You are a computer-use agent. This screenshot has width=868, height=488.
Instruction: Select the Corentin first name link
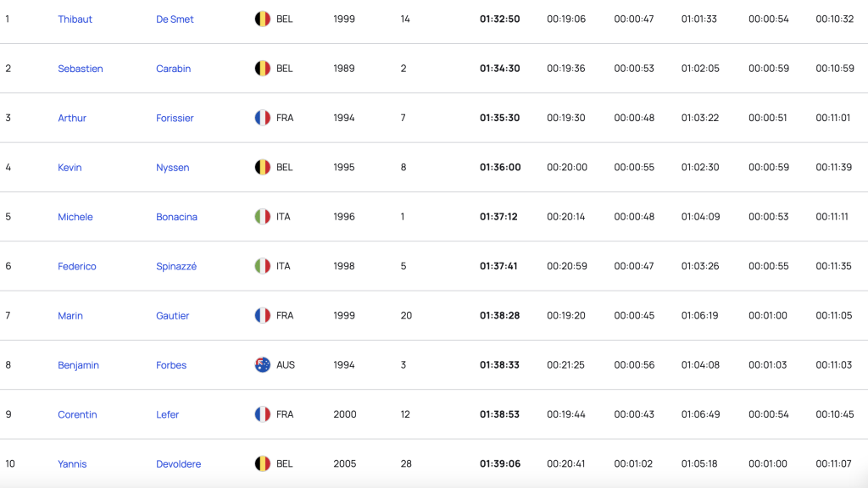pos(77,414)
